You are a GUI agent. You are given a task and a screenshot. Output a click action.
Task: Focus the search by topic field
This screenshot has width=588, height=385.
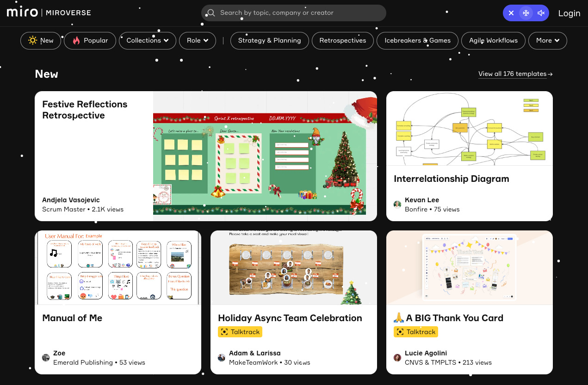(294, 13)
